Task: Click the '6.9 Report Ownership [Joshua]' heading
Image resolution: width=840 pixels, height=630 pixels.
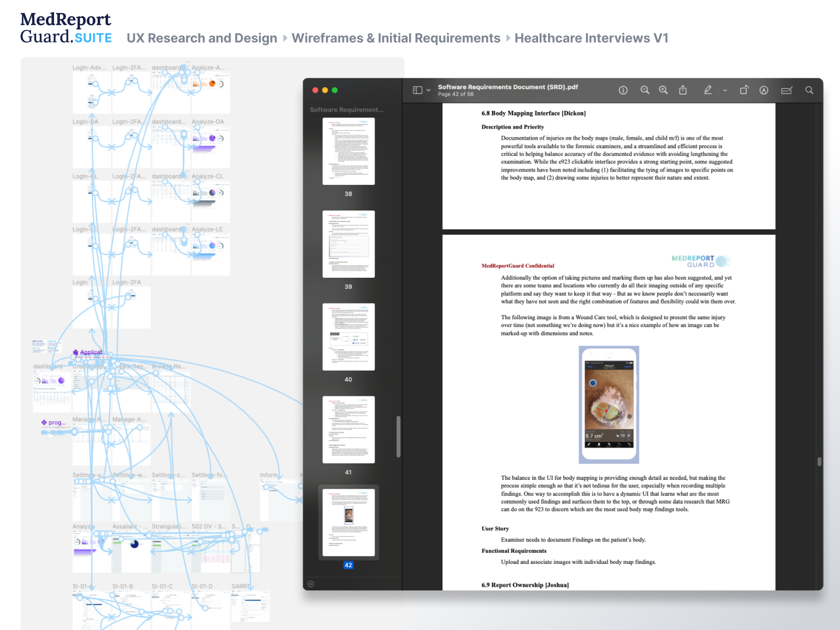Action: click(525, 585)
